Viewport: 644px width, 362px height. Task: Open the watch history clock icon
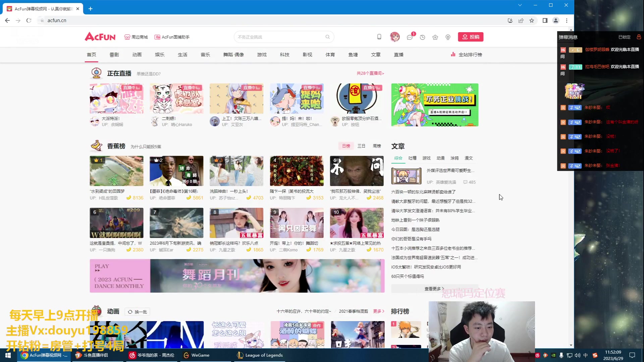point(422,37)
